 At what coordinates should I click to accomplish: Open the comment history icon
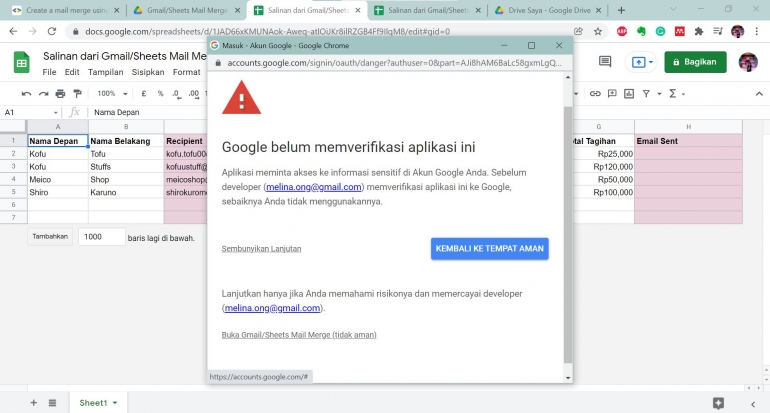click(x=605, y=62)
